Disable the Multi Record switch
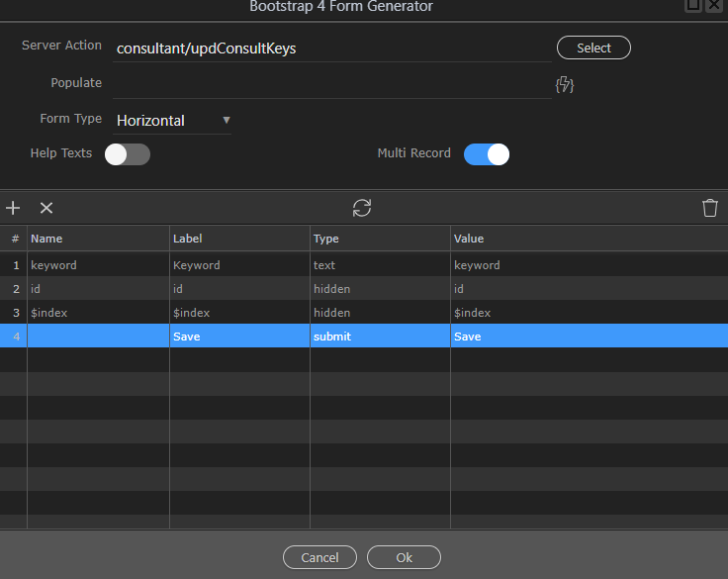728x579 pixels. 486,154
